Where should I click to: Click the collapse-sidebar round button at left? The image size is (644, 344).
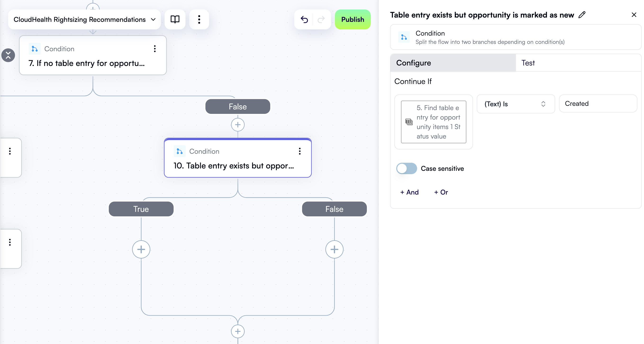(8, 55)
